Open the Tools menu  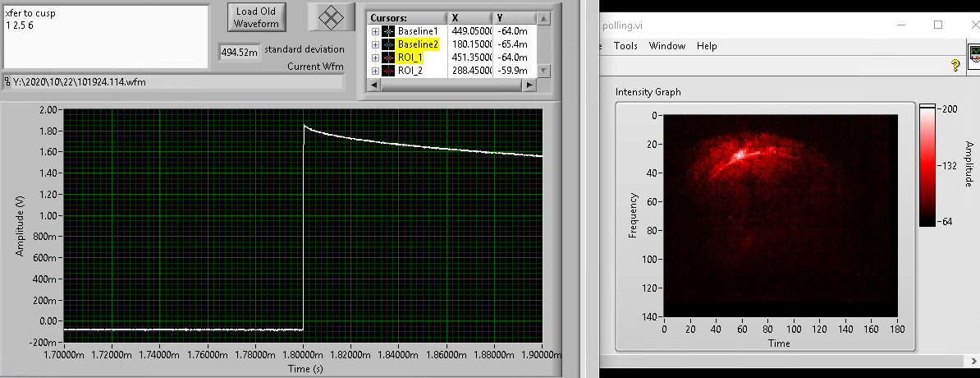coord(625,46)
